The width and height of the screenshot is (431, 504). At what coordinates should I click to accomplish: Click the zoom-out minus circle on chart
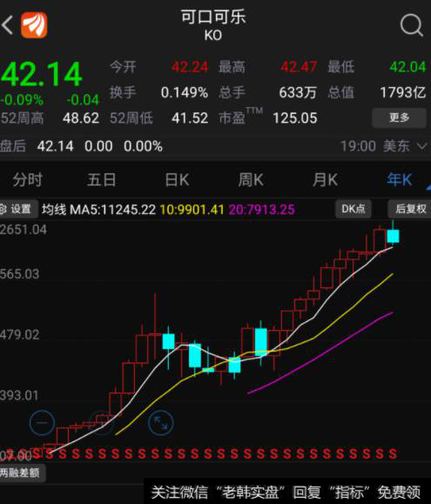42,423
